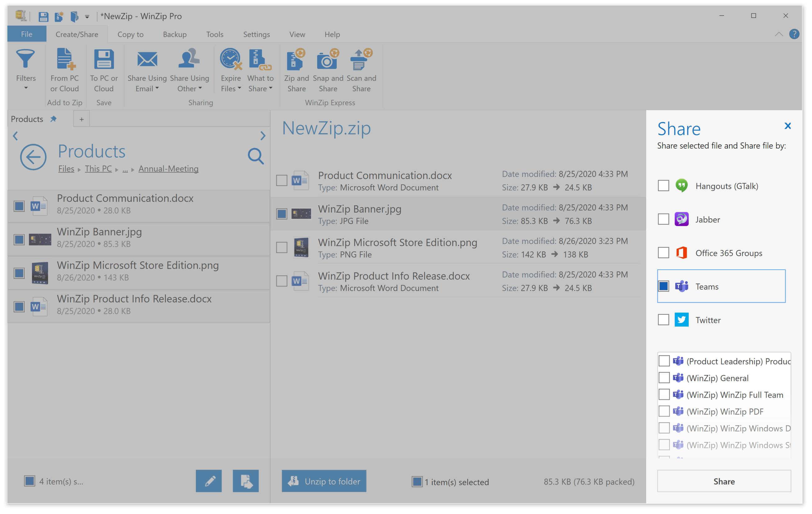Open quick access toolbar customize arrow
The width and height of the screenshot is (812, 514).
pyautogui.click(x=87, y=16)
